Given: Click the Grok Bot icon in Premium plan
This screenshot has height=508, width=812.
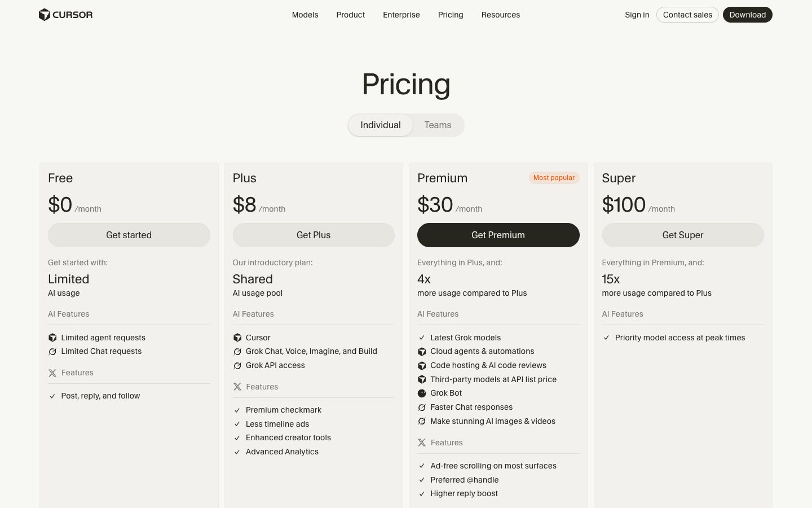Looking at the screenshot, I should (422, 393).
